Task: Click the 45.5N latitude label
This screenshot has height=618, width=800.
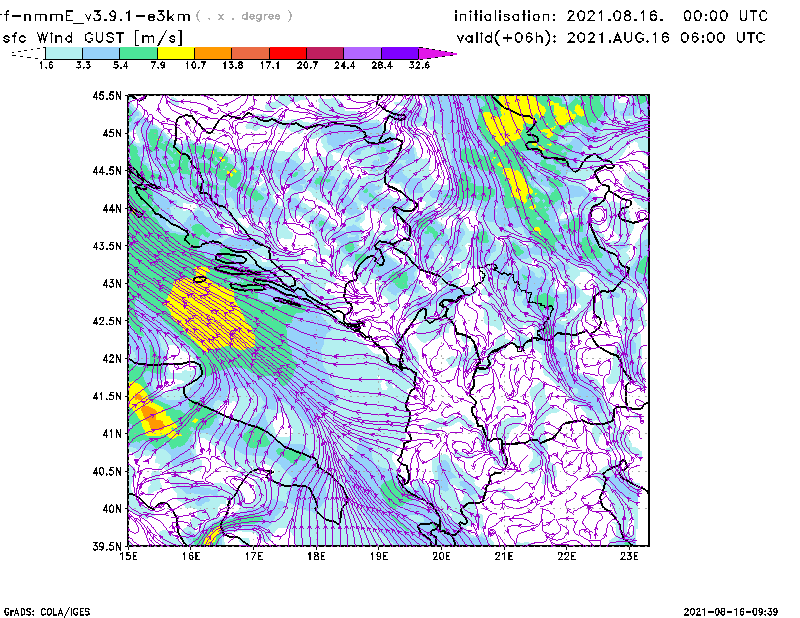Action: pos(107,95)
